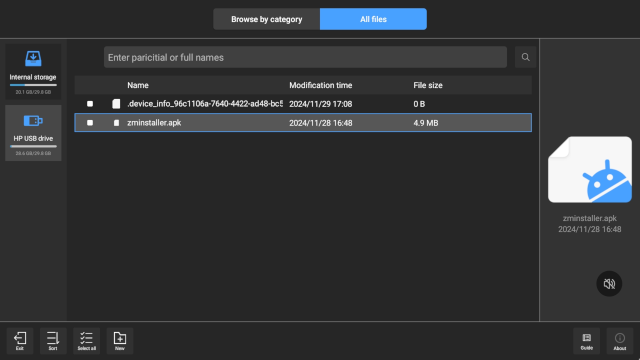Switch to the All files tab
Viewport: 640px width, 360px height.
click(373, 19)
